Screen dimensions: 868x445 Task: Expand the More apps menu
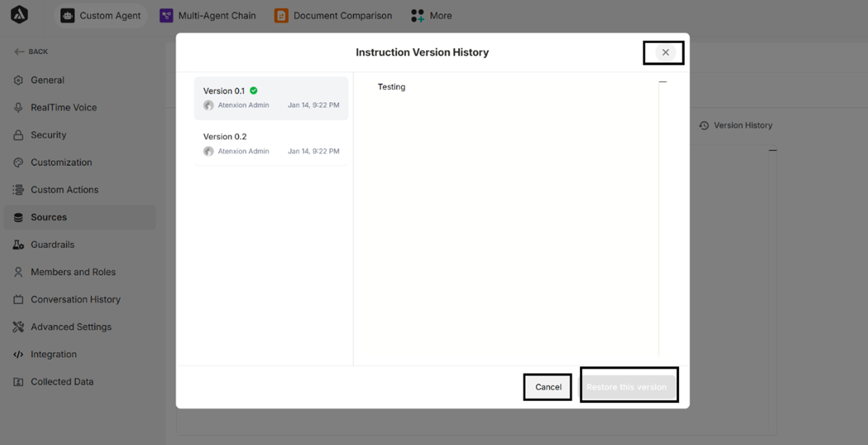432,15
